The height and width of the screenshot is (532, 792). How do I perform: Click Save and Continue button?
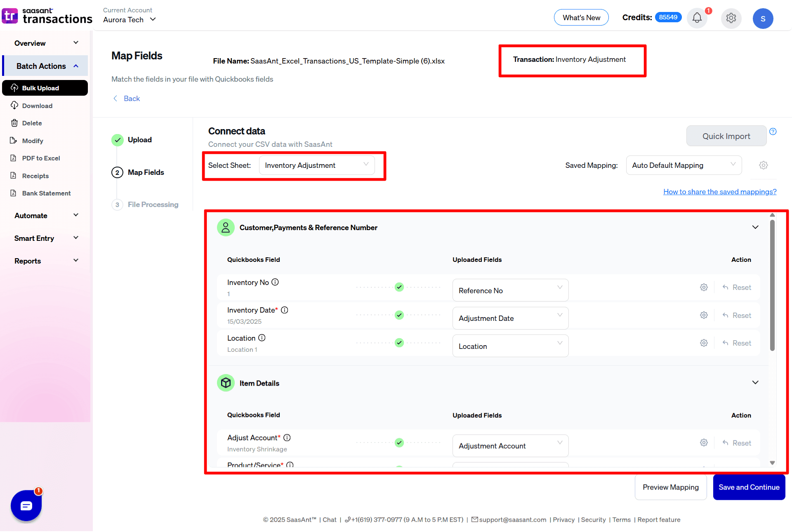coord(749,487)
